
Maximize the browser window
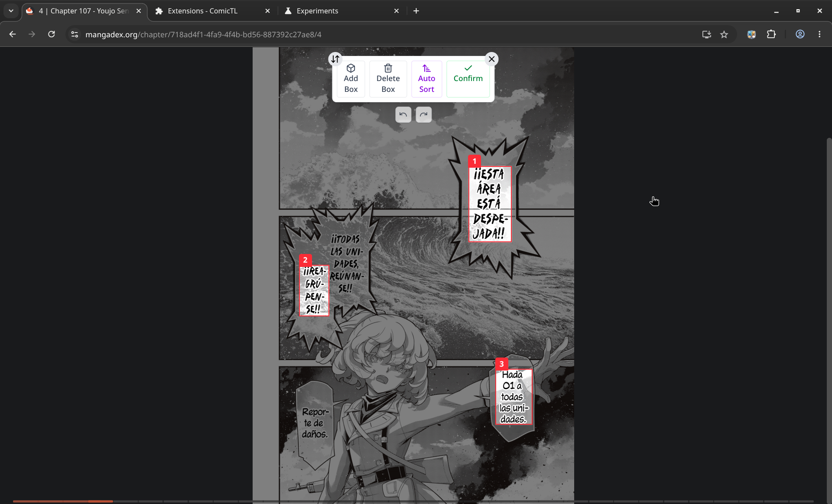pos(798,11)
